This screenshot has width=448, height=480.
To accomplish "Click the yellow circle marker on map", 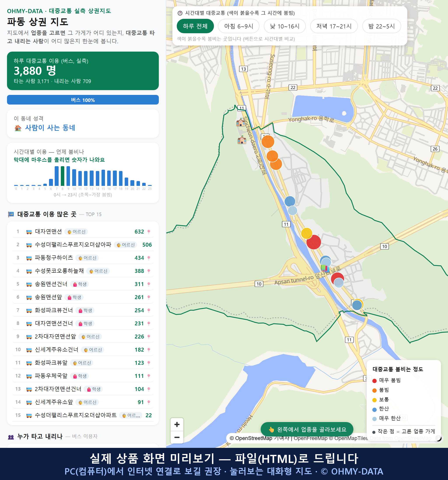I will [306, 234].
